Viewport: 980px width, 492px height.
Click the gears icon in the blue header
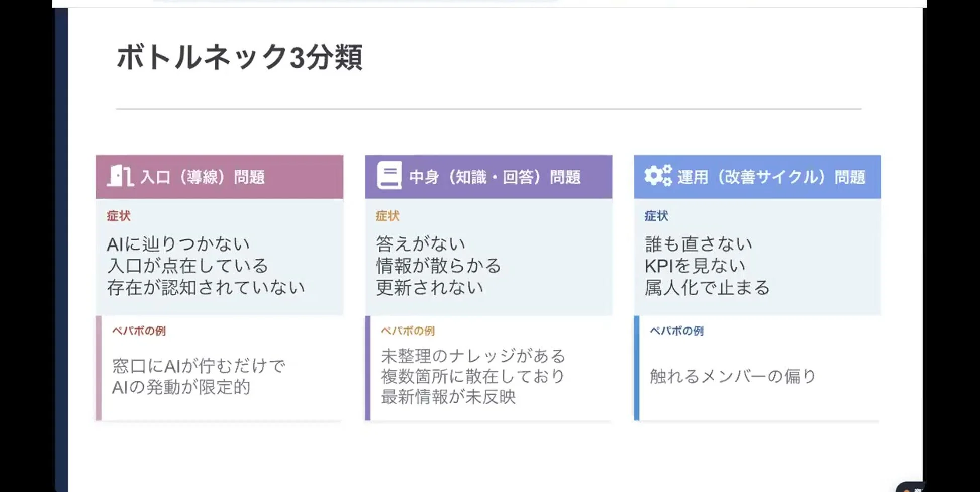point(658,176)
